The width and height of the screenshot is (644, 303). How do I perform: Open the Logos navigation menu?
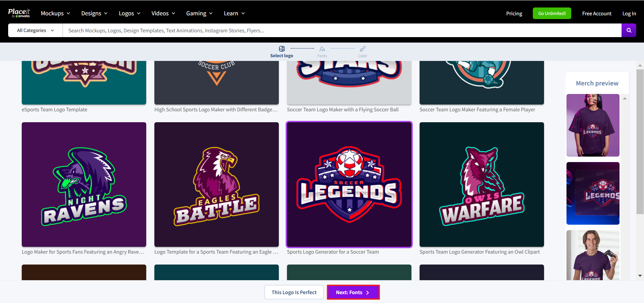(x=130, y=13)
